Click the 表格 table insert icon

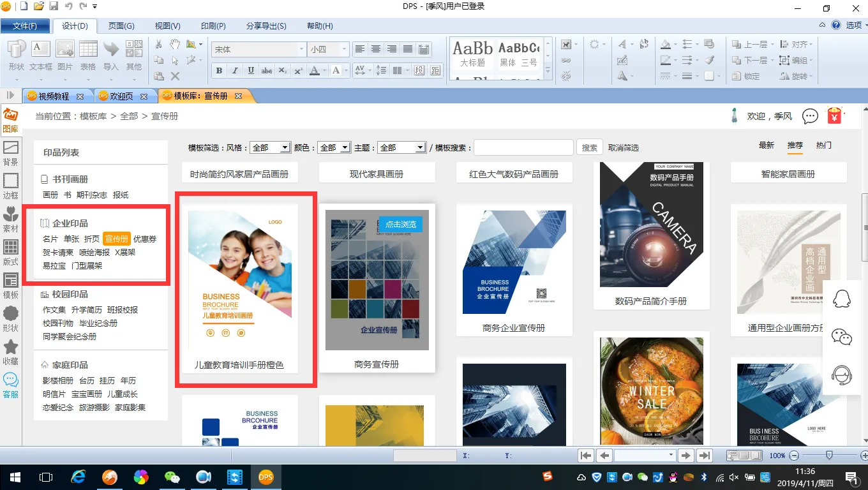click(x=88, y=56)
